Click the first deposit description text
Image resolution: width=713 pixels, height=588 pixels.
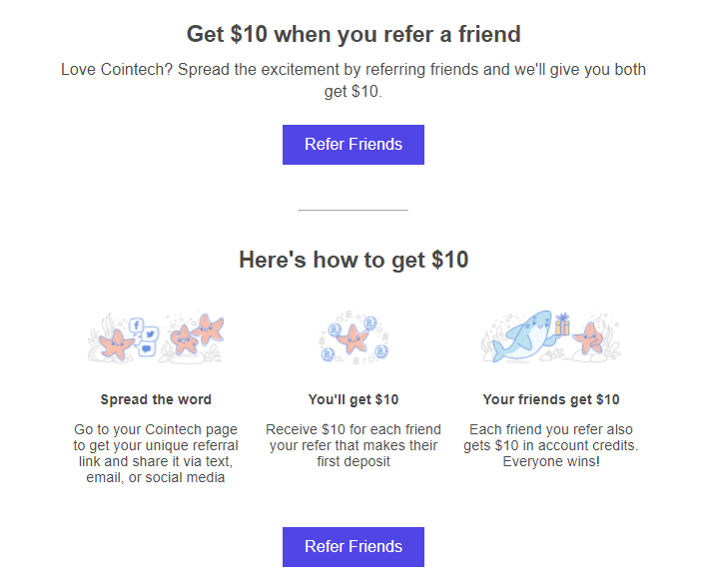pos(354,445)
